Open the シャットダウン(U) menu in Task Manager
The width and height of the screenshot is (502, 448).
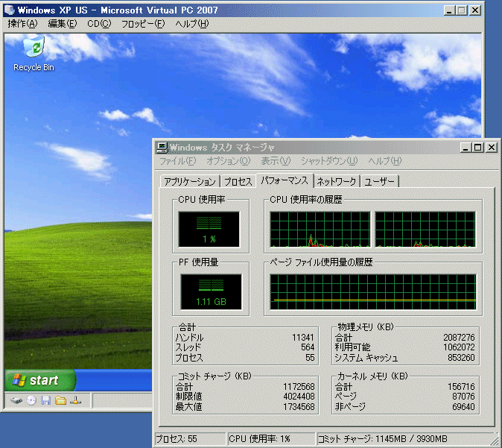(x=329, y=161)
